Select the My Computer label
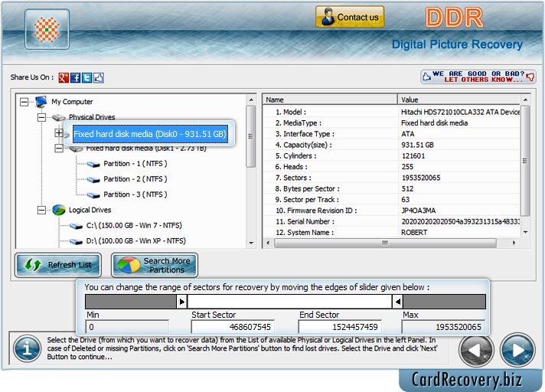 tap(72, 102)
